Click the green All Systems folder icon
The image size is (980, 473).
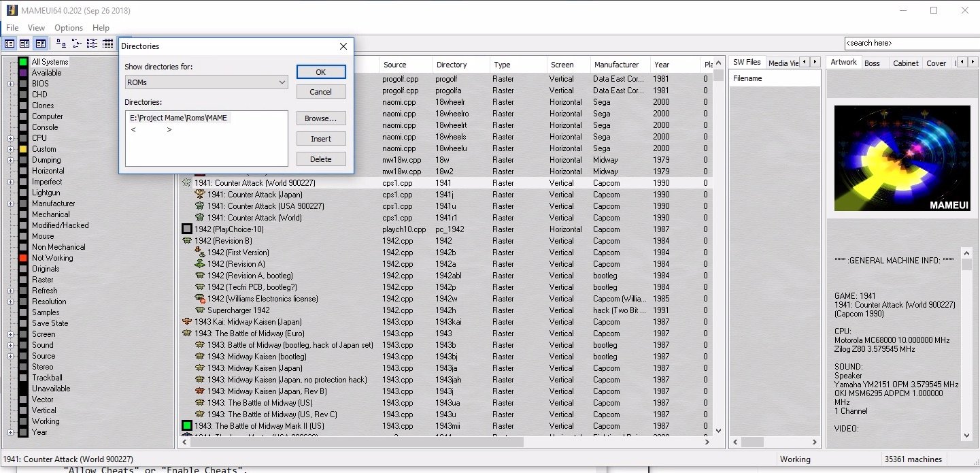23,62
